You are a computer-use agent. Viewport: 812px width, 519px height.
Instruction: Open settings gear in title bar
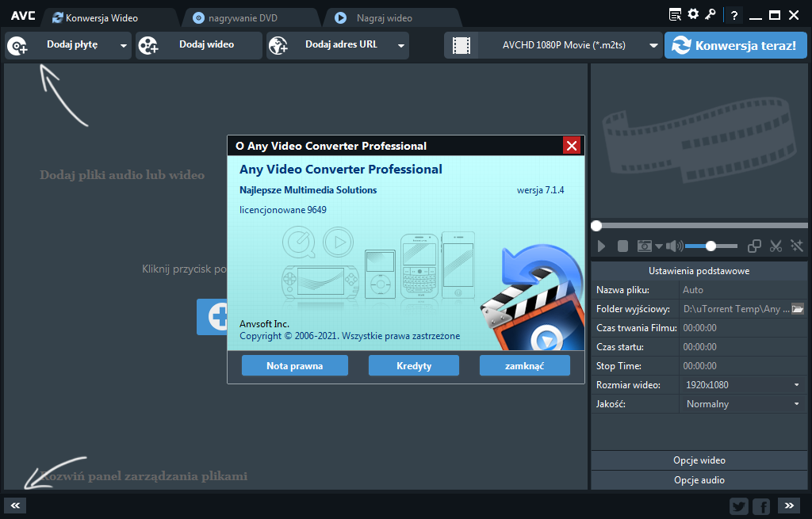(693, 14)
